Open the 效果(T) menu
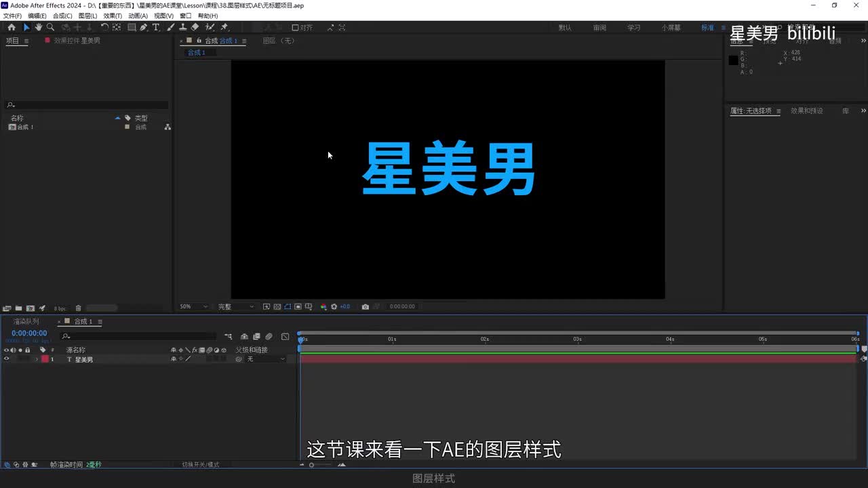Viewport: 868px width, 488px height. [x=113, y=16]
